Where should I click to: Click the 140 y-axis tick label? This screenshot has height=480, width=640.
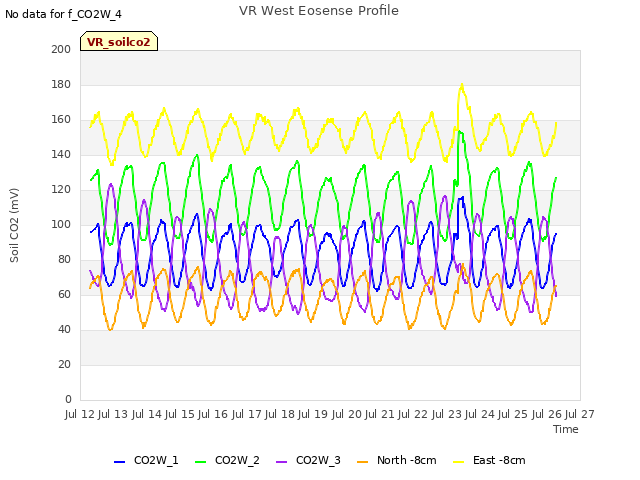pyautogui.click(x=61, y=155)
